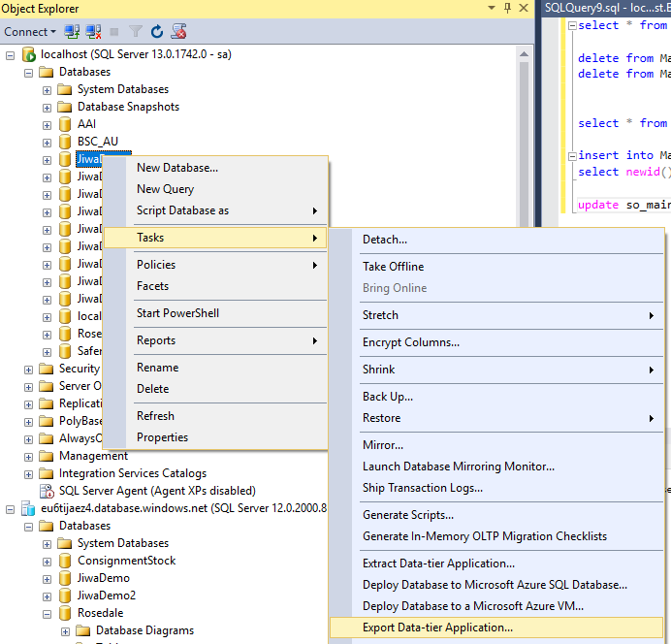Click the localhost server icon

tap(29, 54)
